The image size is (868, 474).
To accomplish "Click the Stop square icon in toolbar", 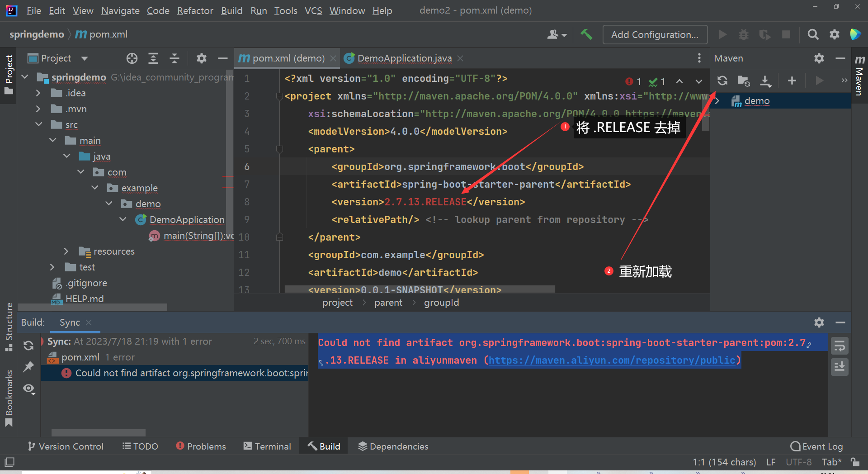I will coord(786,34).
